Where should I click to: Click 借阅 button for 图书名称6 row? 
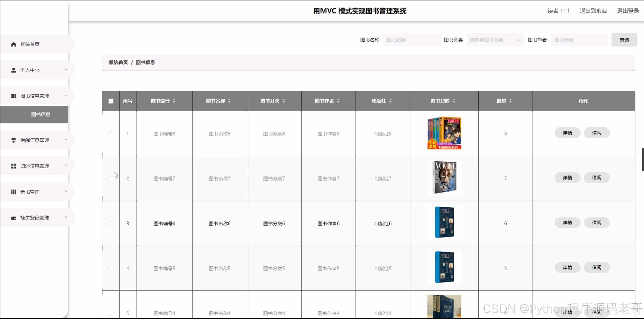[x=596, y=222]
